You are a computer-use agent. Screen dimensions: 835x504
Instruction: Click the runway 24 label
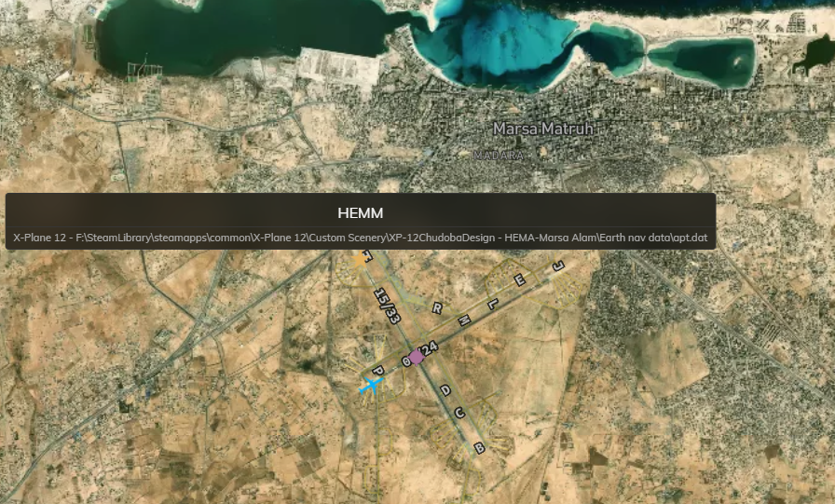click(431, 347)
